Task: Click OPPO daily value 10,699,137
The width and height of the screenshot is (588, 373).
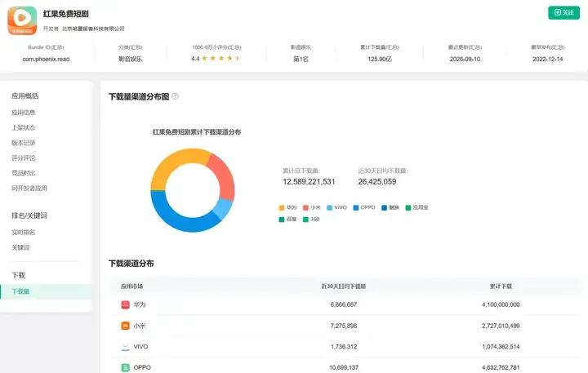Action: [344, 368]
